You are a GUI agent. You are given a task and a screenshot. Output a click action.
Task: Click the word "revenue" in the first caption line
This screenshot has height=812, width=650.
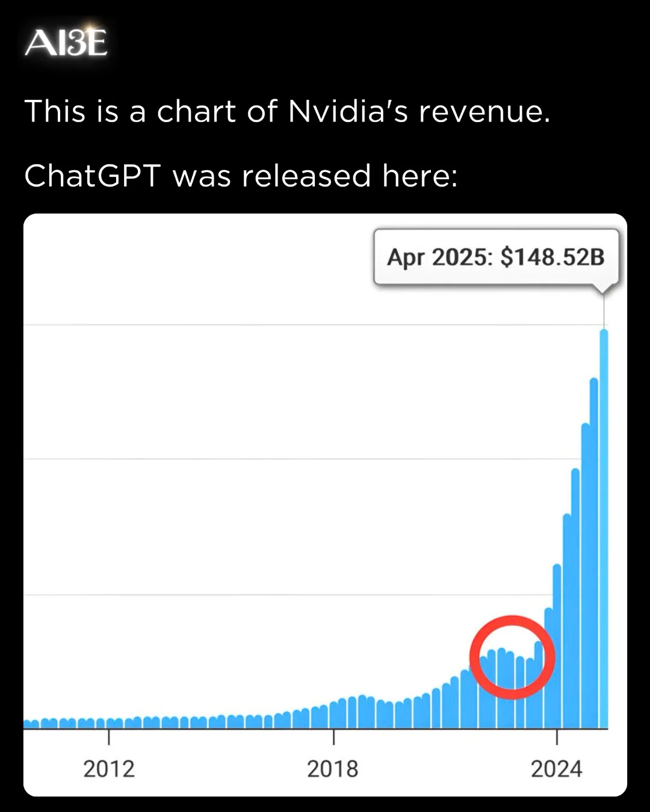pyautogui.click(x=484, y=111)
